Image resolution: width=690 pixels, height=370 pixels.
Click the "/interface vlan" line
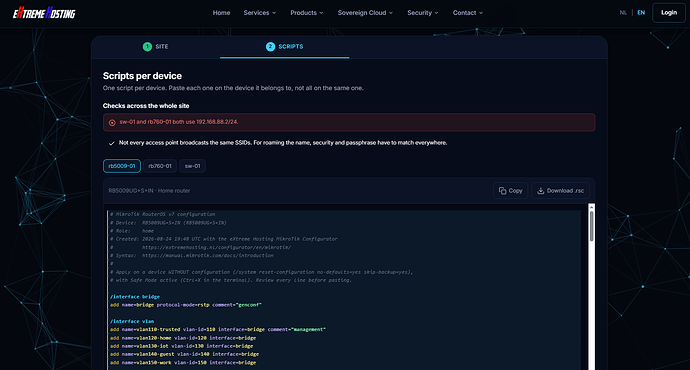(x=132, y=321)
